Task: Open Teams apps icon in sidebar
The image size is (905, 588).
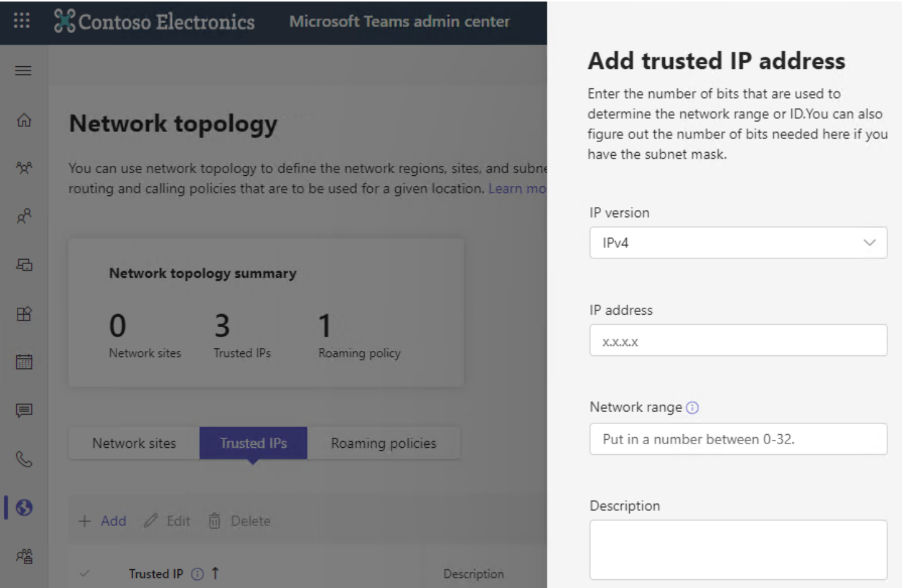Action: [24, 313]
